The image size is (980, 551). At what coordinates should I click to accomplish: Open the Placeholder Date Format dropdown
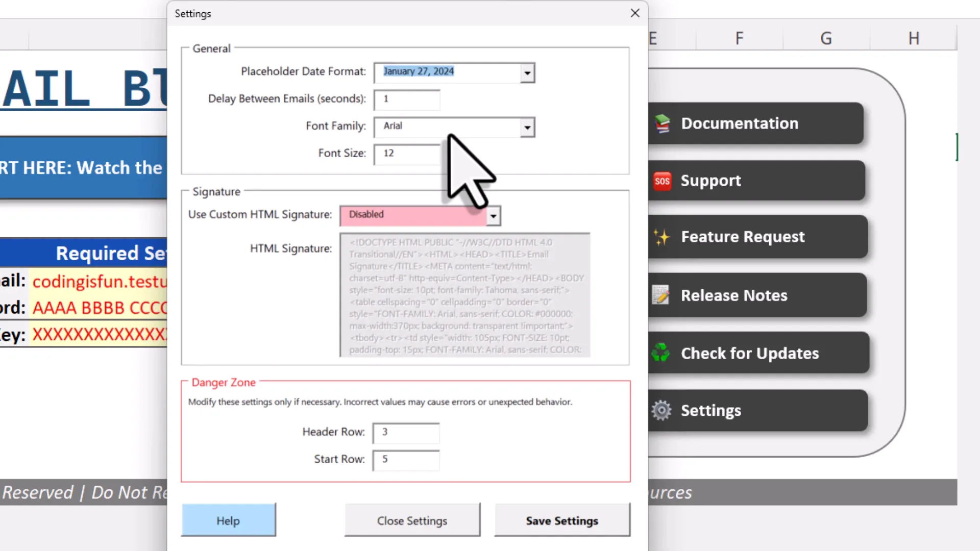(x=527, y=72)
